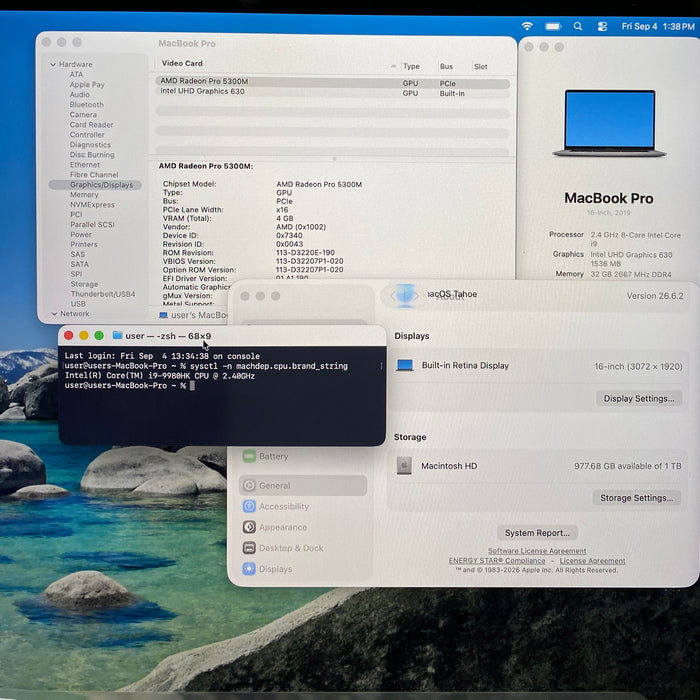The width and height of the screenshot is (700, 700).
Task: Open the ENERGY STAR Compliance link
Action: (497, 561)
